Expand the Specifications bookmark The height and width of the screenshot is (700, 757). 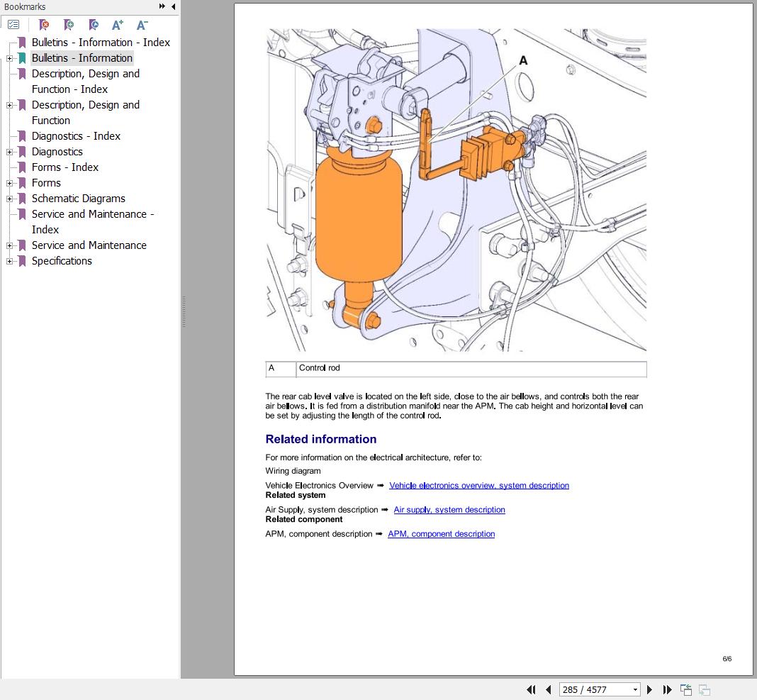tap(9, 261)
